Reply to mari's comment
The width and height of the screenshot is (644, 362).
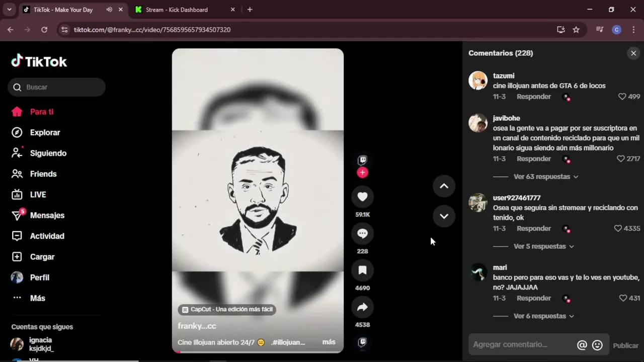(533, 298)
